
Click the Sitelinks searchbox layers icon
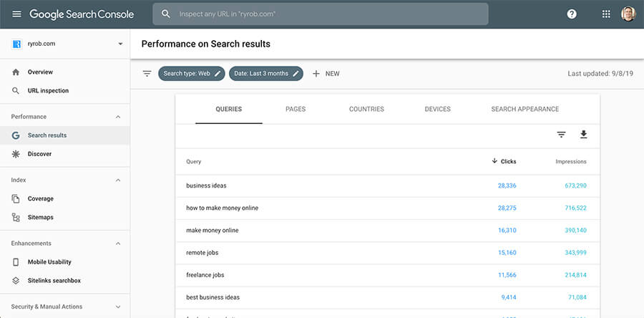point(16,281)
